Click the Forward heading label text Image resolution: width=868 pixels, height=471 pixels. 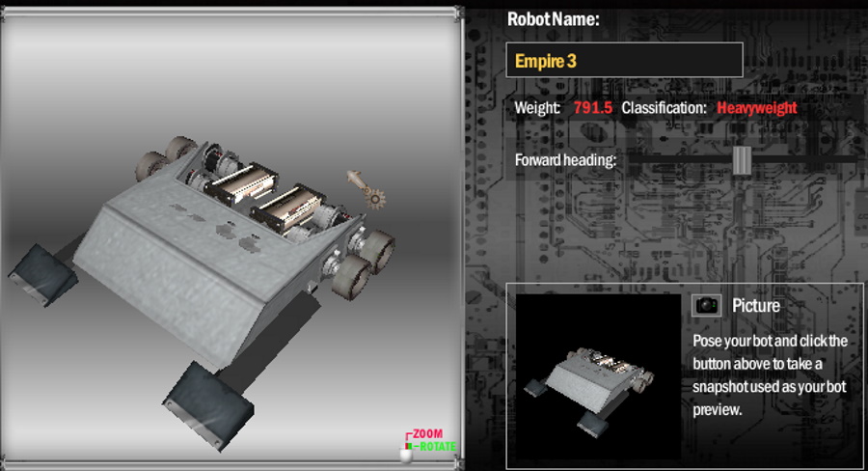coord(565,159)
